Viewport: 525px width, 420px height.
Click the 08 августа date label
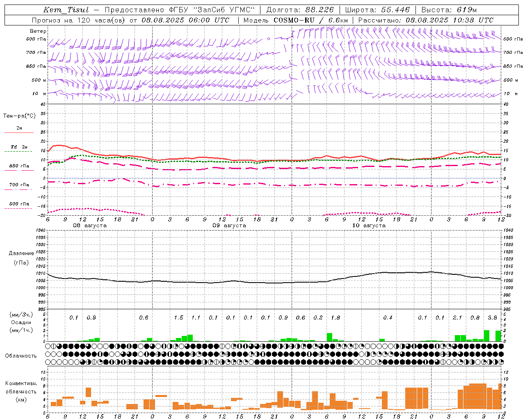pyautogui.click(x=90, y=226)
